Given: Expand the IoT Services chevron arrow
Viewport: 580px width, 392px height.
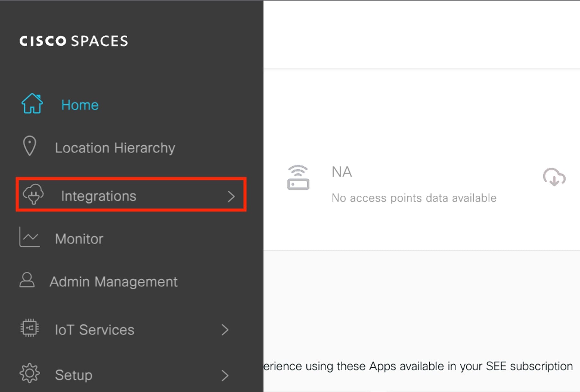Looking at the screenshot, I should click(225, 330).
